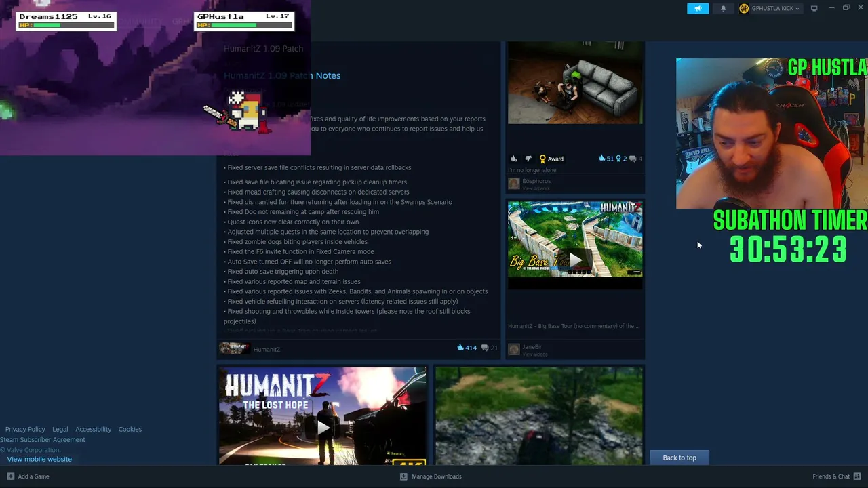Open the Cookies link
Viewport: 868px width, 488px height.
coord(130,429)
